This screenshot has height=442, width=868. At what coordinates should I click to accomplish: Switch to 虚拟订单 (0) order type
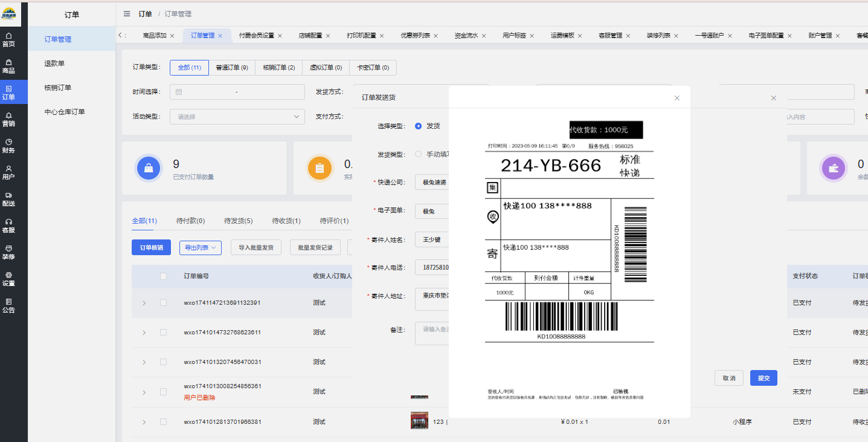coord(326,68)
